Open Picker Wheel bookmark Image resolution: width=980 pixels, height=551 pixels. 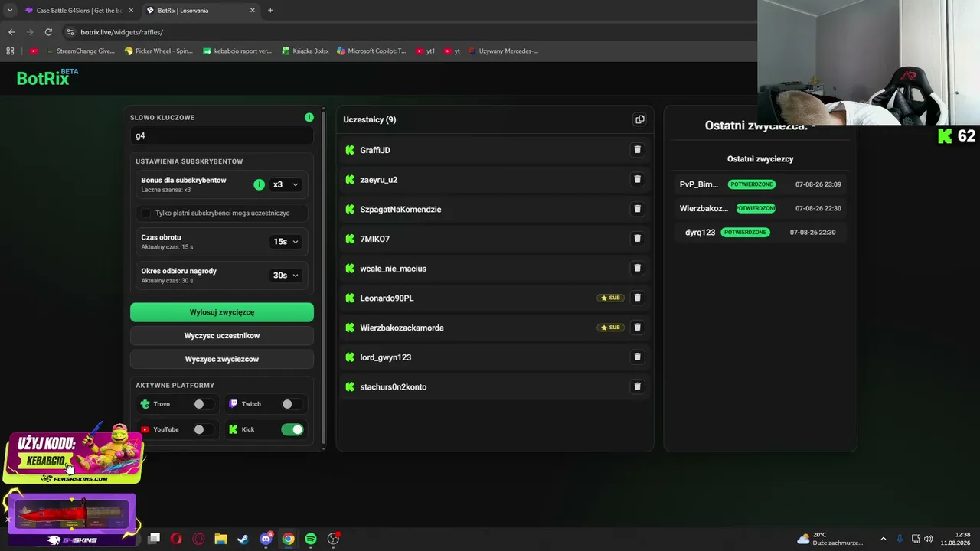tap(159, 51)
